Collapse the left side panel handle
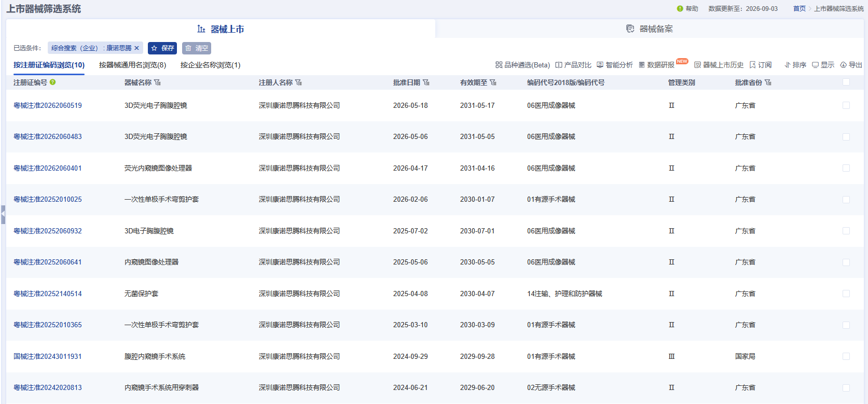The width and height of the screenshot is (868, 404). click(3, 214)
